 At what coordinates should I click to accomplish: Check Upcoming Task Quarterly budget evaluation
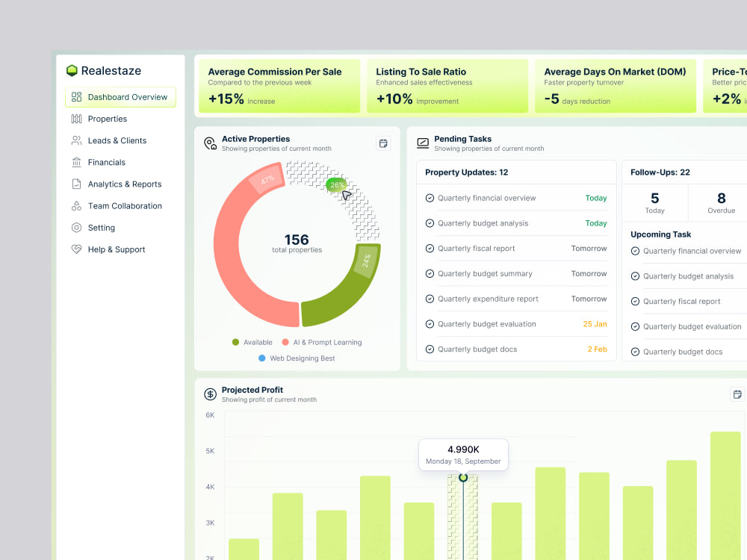point(635,327)
